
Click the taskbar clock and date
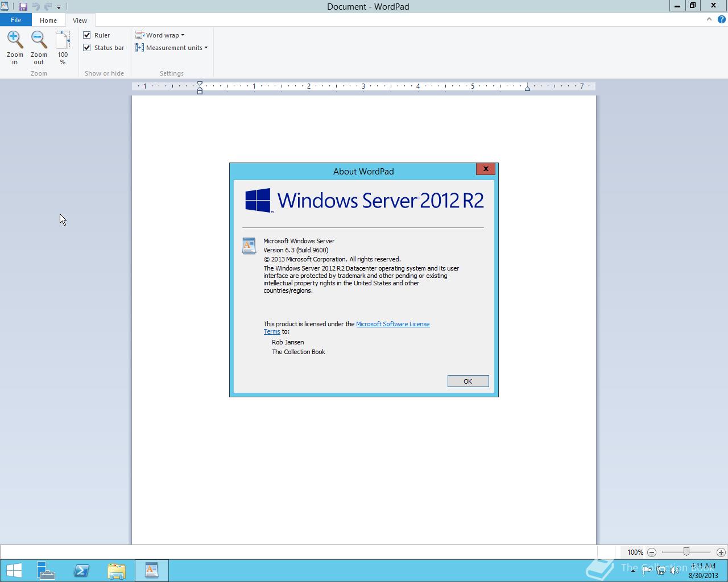704,571
